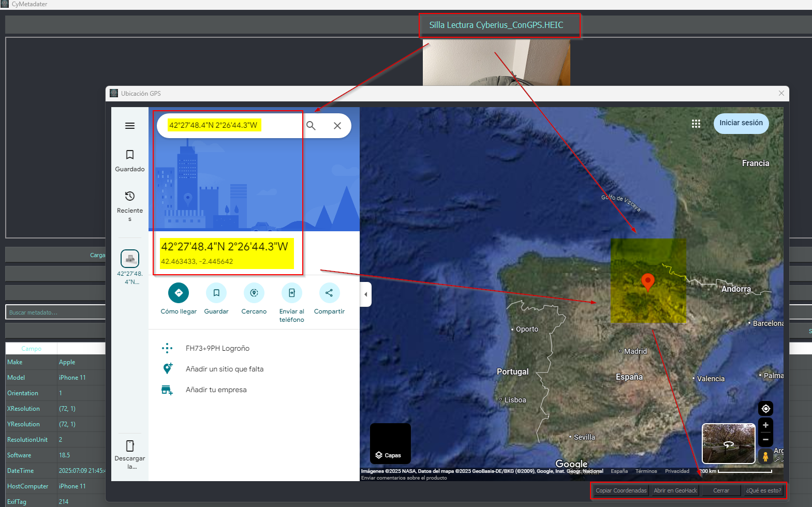Open the Capas layers tile
The width and height of the screenshot is (812, 507).
coord(390,443)
